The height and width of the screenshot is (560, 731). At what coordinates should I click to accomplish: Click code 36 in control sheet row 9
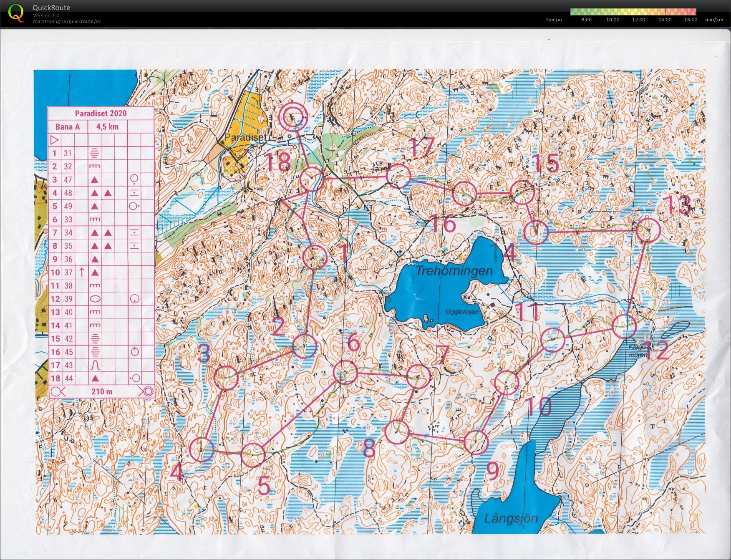tap(68, 259)
